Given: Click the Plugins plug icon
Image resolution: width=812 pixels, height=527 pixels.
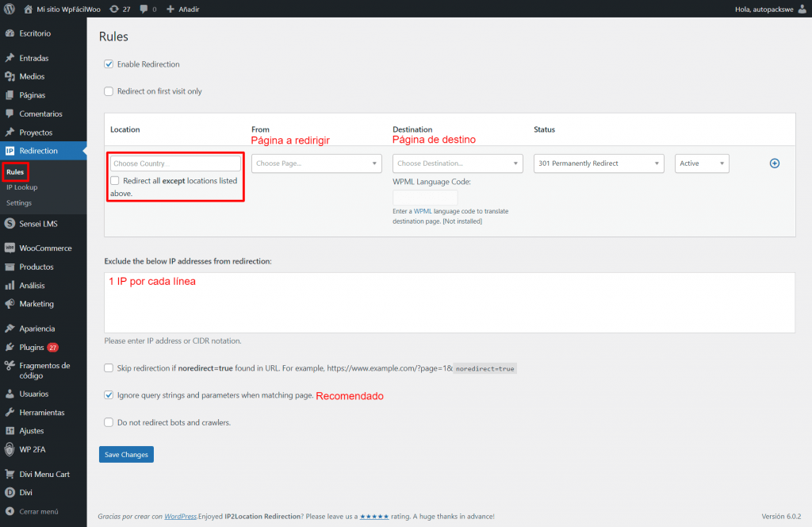Looking at the screenshot, I should (x=10, y=347).
